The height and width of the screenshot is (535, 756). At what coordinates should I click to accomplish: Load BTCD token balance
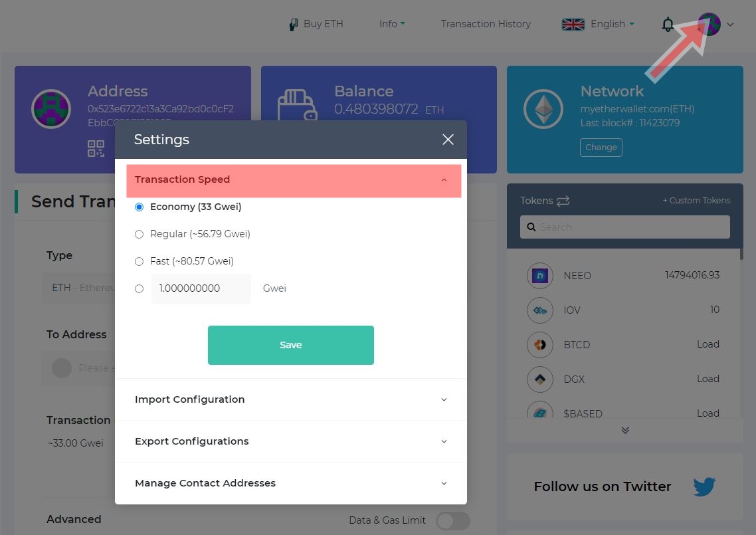pyautogui.click(x=708, y=344)
